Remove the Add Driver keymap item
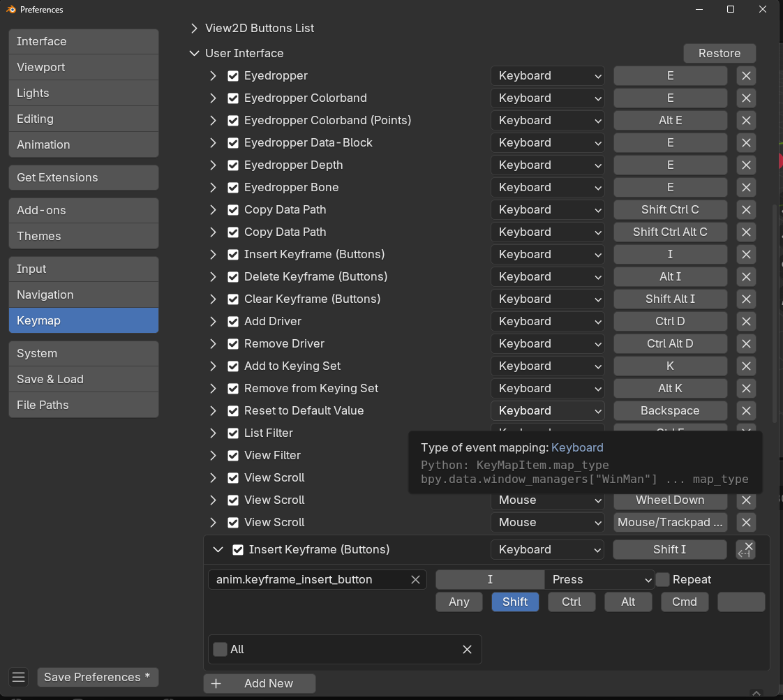Viewport: 783px width, 700px height. (746, 322)
